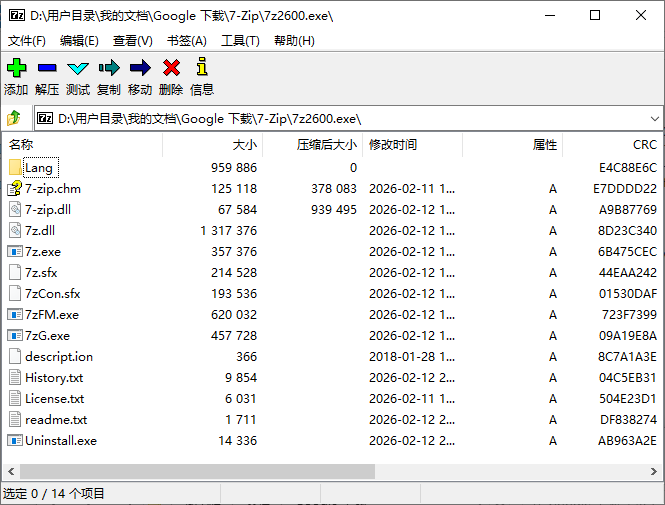Open the 查看(V) menu

point(133,41)
